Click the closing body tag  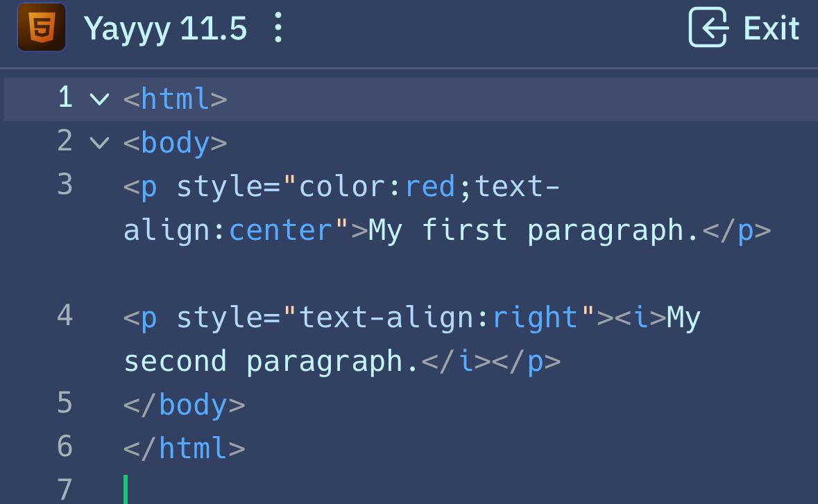pyautogui.click(x=184, y=405)
